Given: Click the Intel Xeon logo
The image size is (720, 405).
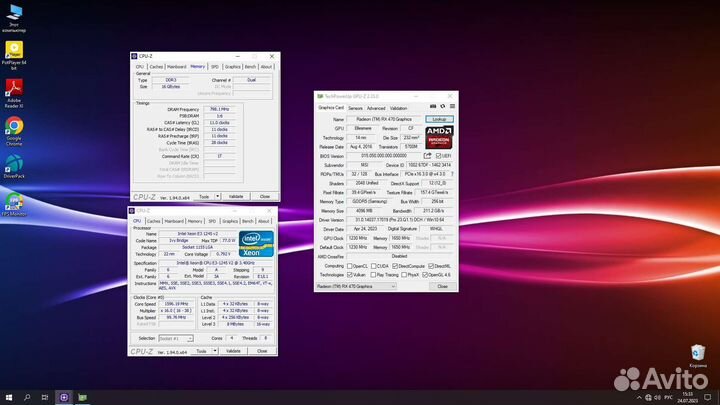Looking at the screenshot, I should (x=256, y=244).
